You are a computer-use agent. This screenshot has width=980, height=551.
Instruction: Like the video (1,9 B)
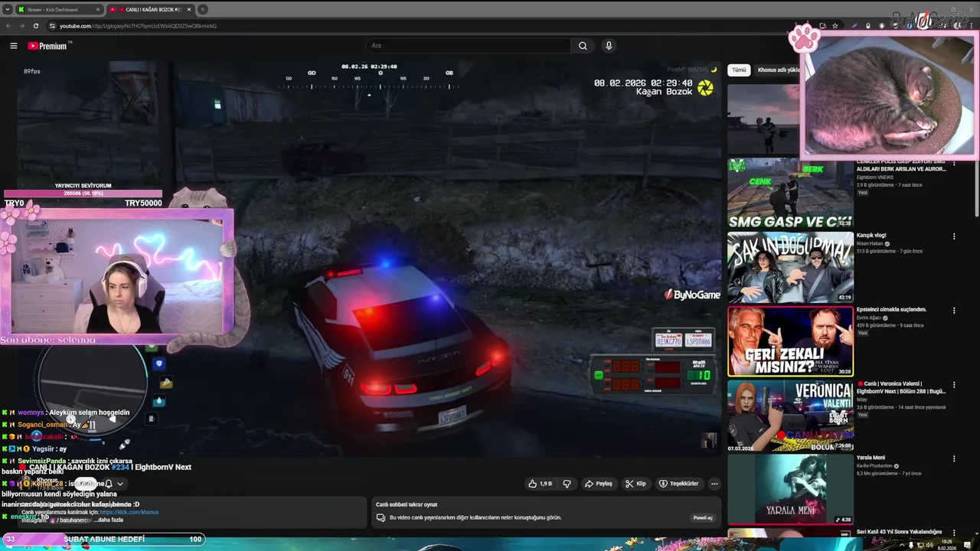541,484
